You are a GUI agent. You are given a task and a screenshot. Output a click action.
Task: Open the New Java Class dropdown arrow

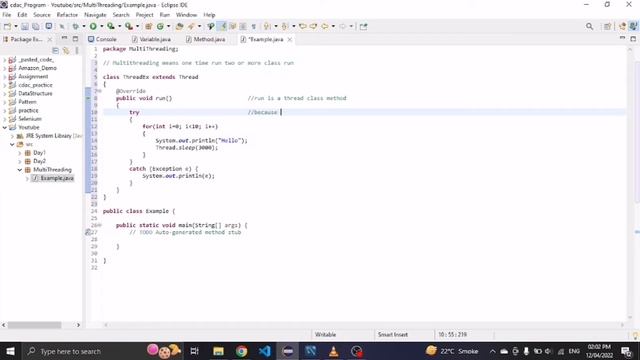169,27
